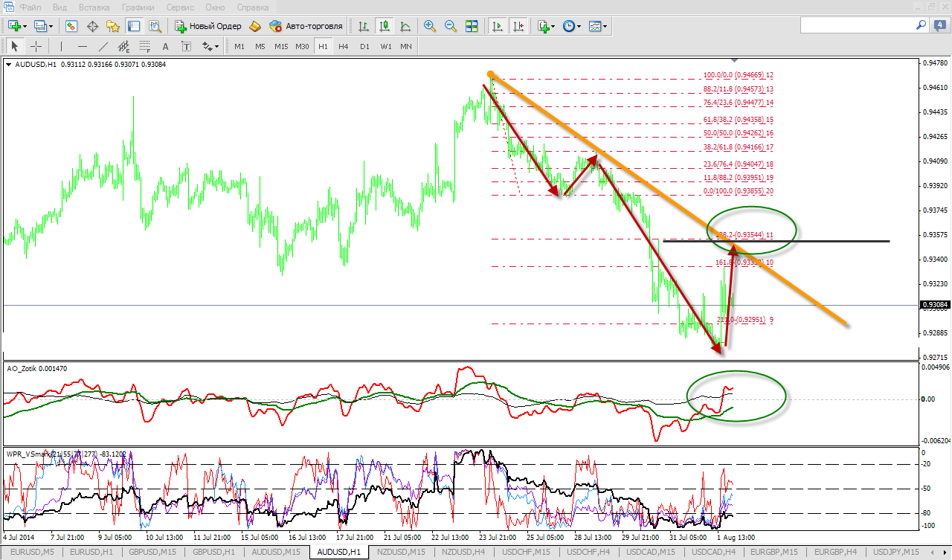Image resolution: width=952 pixels, height=560 pixels.
Task: Click the current price label 0.93084
Action: (934, 305)
